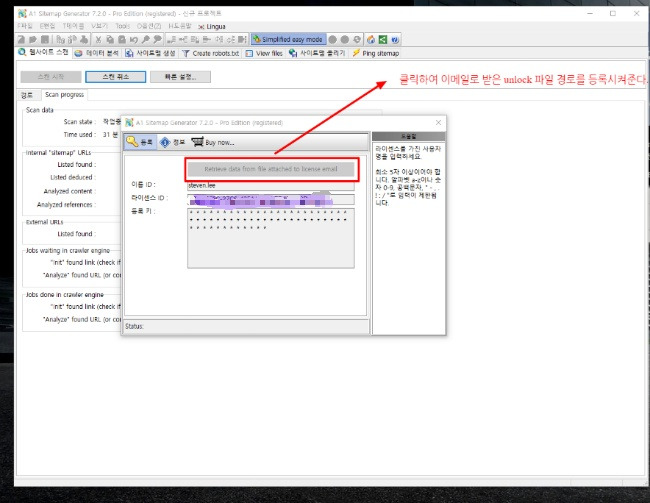Click the Time used label
650x503 pixels.
[x=80, y=134]
